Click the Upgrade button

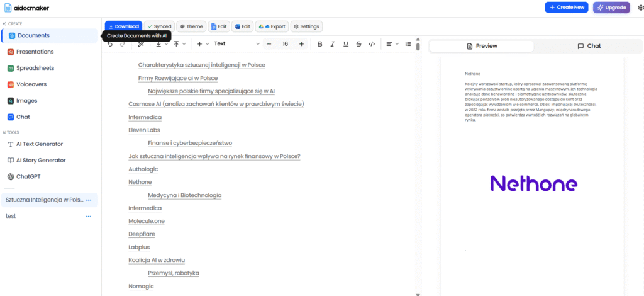(x=611, y=8)
